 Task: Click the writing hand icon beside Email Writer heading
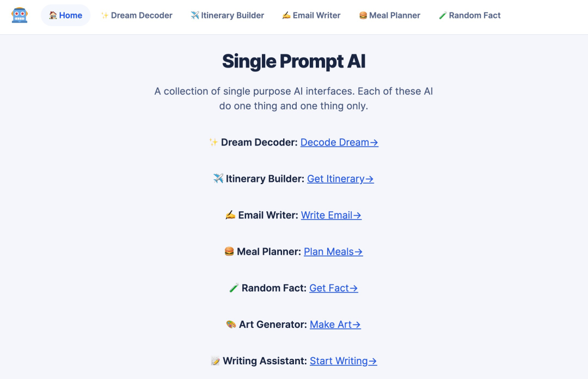click(230, 215)
